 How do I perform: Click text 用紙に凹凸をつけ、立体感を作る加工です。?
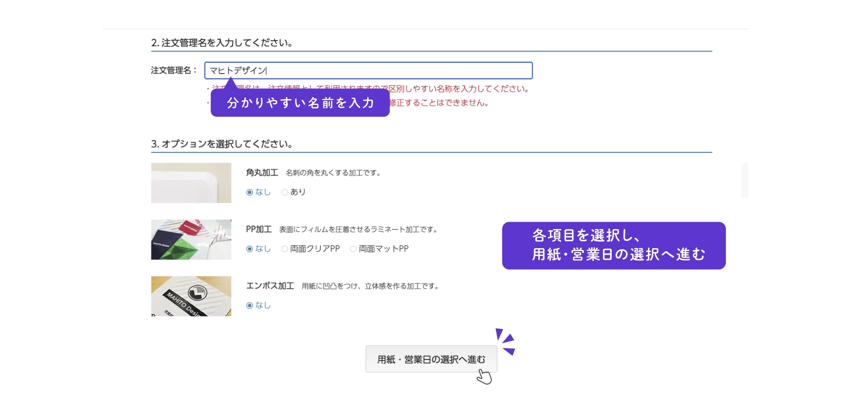pyautogui.click(x=371, y=286)
